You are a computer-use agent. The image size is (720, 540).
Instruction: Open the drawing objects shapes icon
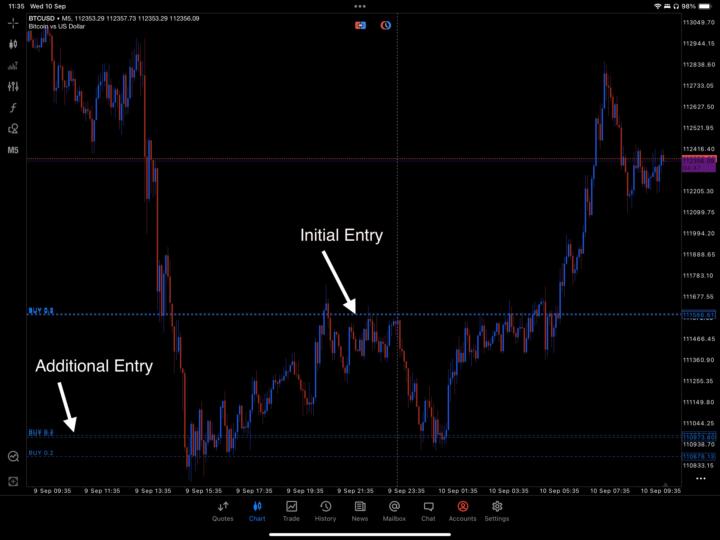(13, 129)
